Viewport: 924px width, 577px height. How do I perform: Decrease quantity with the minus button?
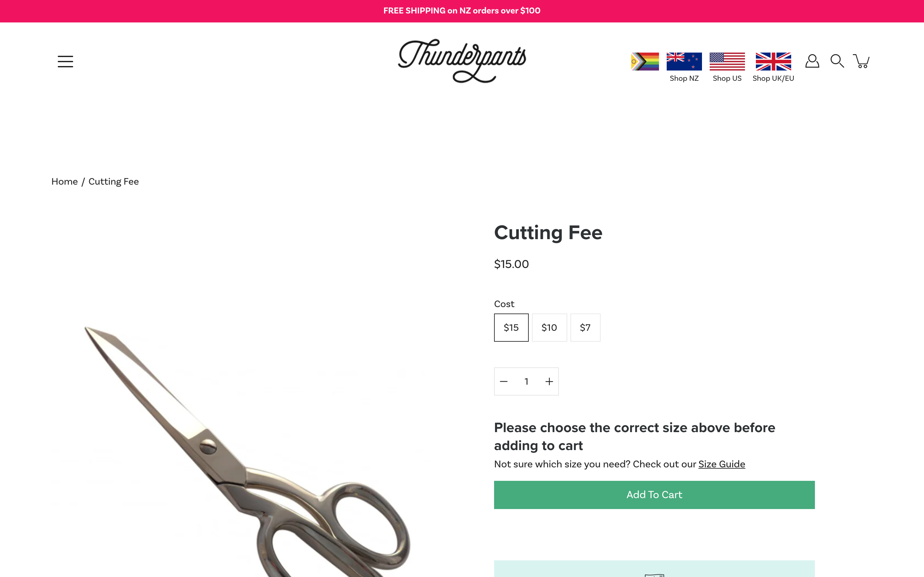tap(504, 381)
